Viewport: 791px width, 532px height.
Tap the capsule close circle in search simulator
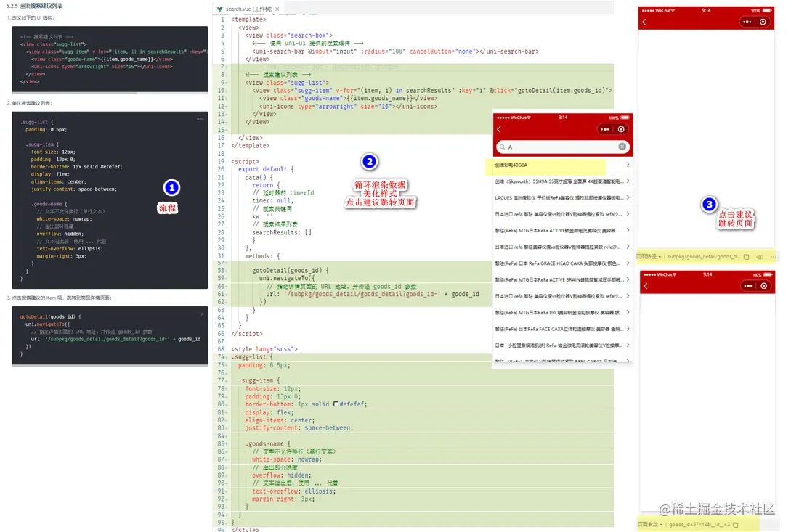pos(621,130)
